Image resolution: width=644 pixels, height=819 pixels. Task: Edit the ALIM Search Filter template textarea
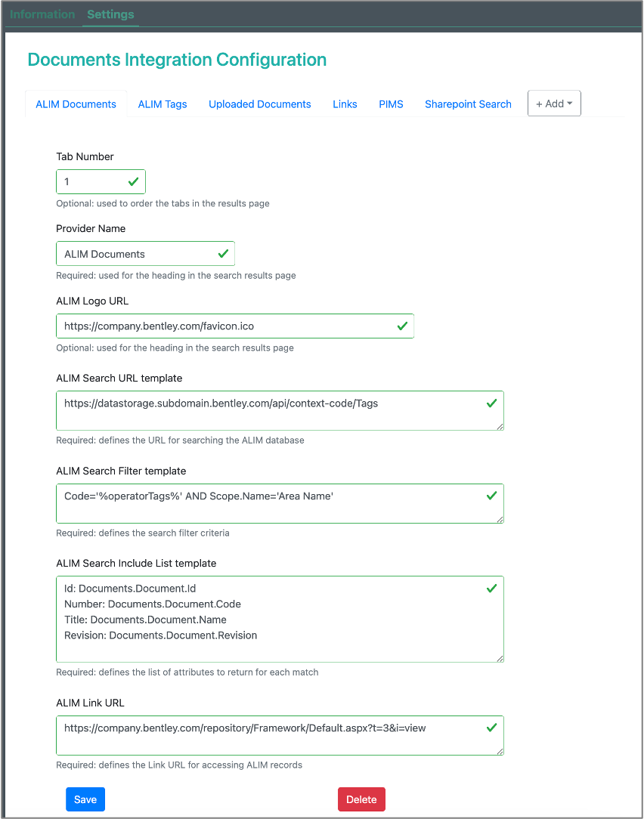[280, 503]
